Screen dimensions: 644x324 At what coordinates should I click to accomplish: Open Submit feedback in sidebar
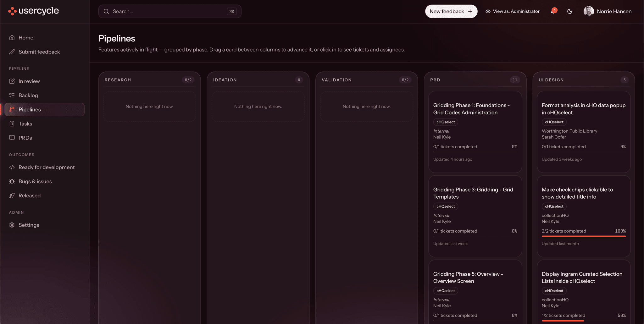click(45, 52)
